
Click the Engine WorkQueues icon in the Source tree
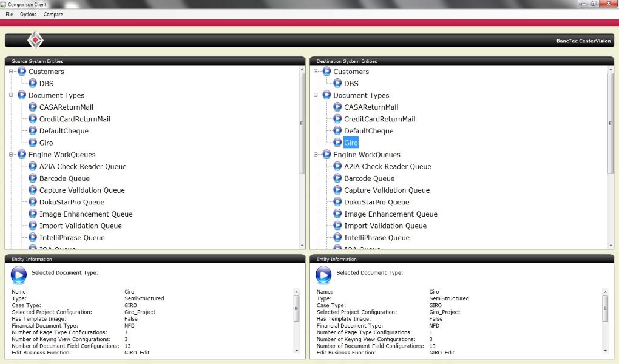(22, 154)
